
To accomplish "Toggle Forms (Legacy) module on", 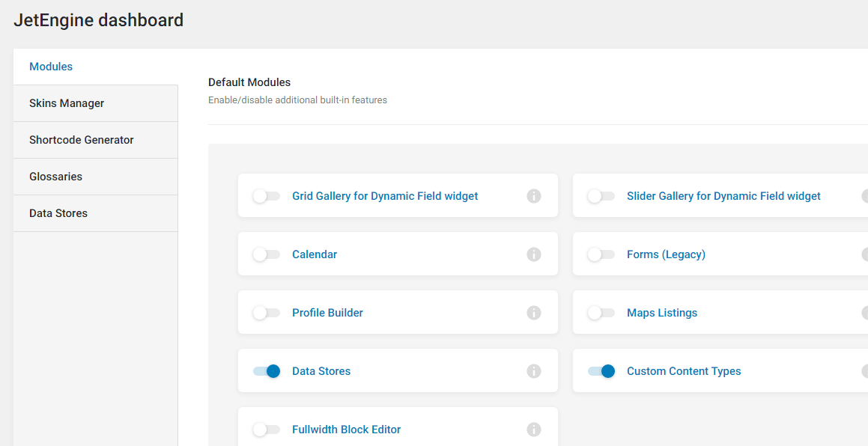I will [x=601, y=254].
